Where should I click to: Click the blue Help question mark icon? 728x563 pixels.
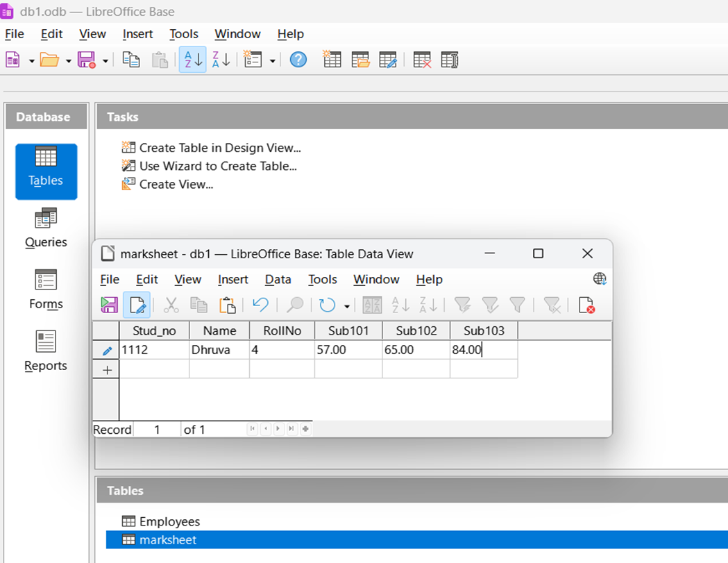pyautogui.click(x=298, y=60)
